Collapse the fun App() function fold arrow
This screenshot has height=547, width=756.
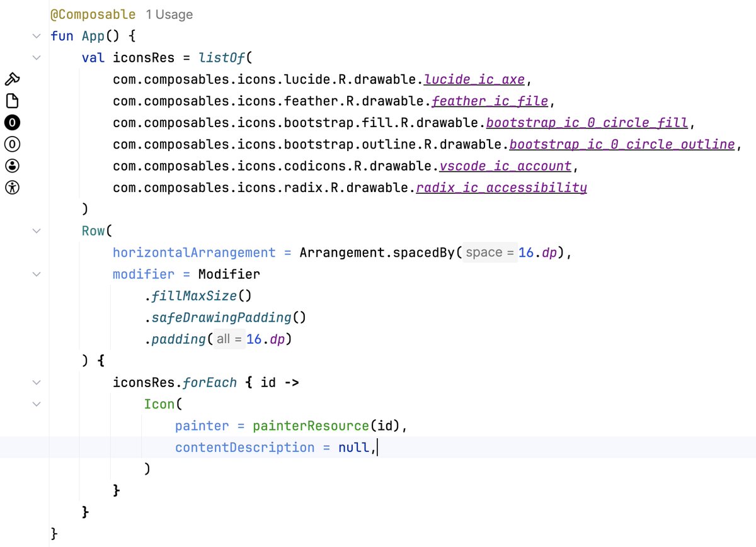[x=37, y=36]
